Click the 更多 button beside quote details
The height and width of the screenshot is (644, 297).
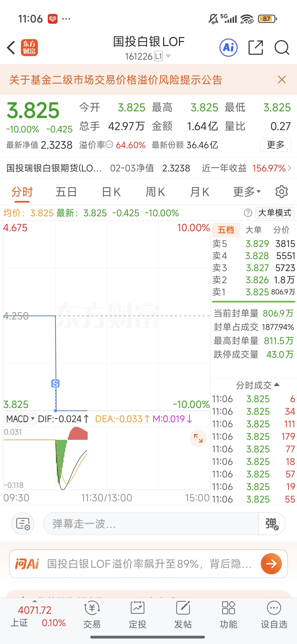point(275,145)
